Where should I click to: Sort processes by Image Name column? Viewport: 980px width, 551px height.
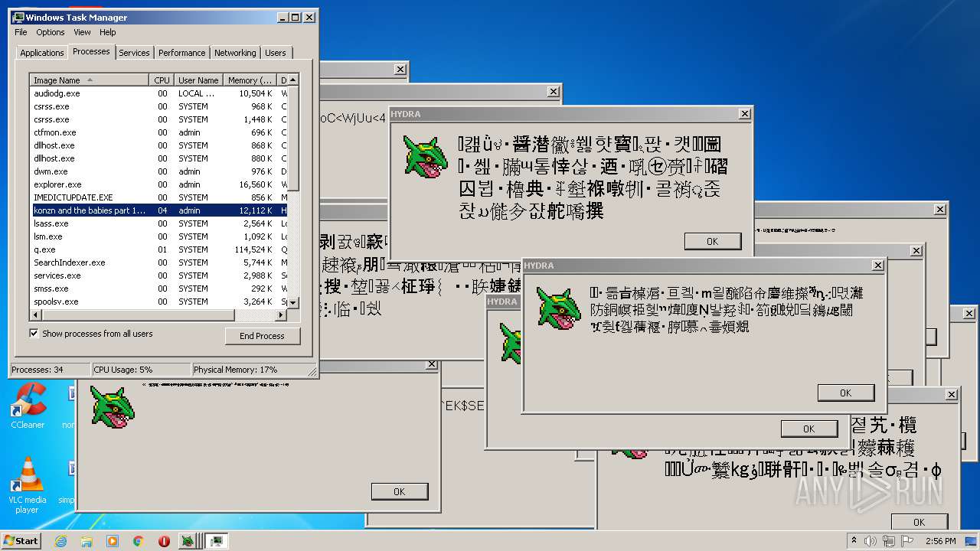pos(90,80)
